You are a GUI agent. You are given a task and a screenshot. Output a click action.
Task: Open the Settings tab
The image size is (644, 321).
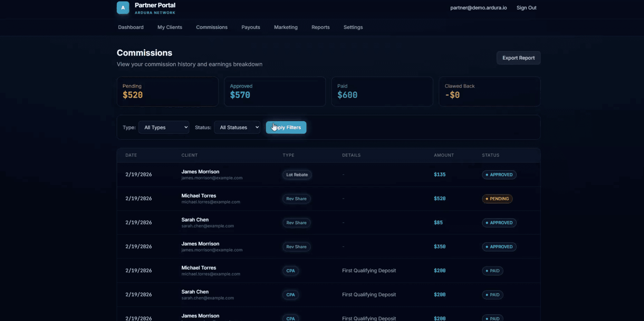[353, 27]
